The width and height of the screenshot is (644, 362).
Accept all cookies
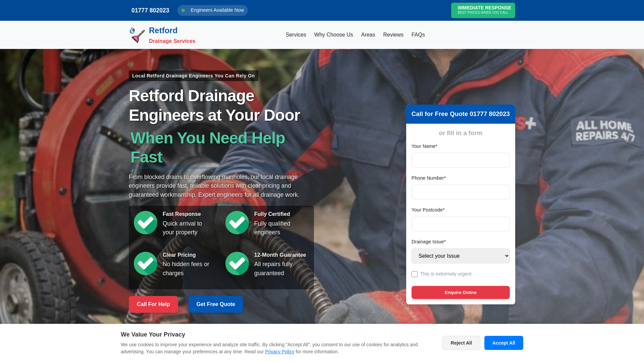pyautogui.click(x=504, y=343)
